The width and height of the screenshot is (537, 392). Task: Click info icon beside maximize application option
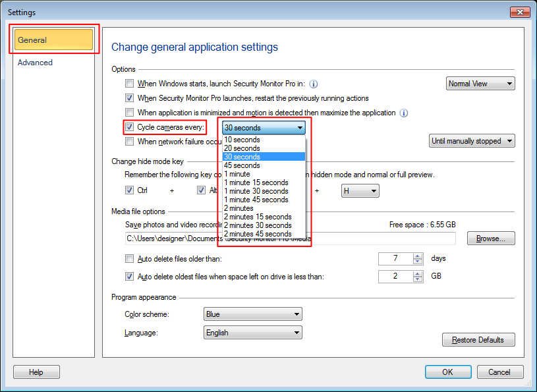click(404, 113)
